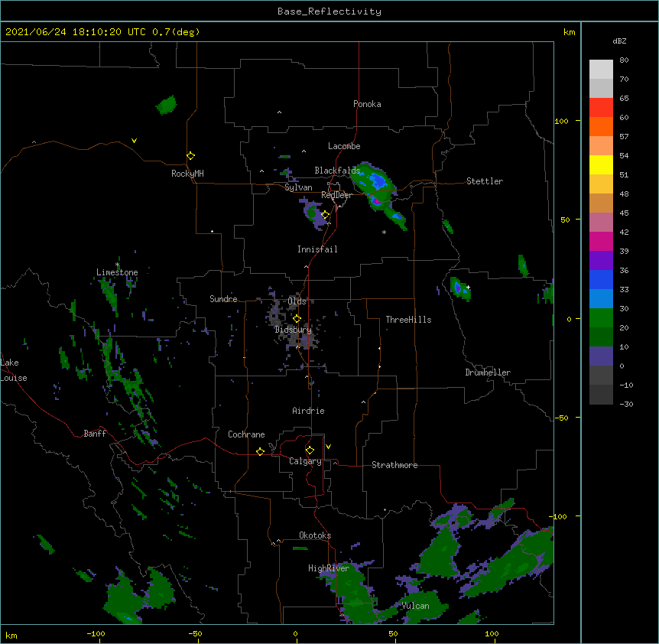Viewport: 659px width, 644px height.
Task: Click the -30 value in the dBZ legend
Action: (x=626, y=404)
